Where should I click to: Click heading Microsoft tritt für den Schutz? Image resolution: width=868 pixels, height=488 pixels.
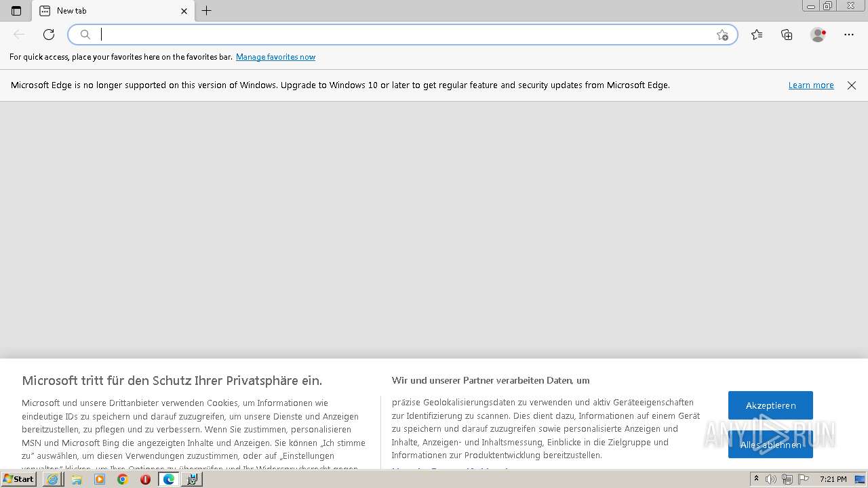tap(172, 380)
